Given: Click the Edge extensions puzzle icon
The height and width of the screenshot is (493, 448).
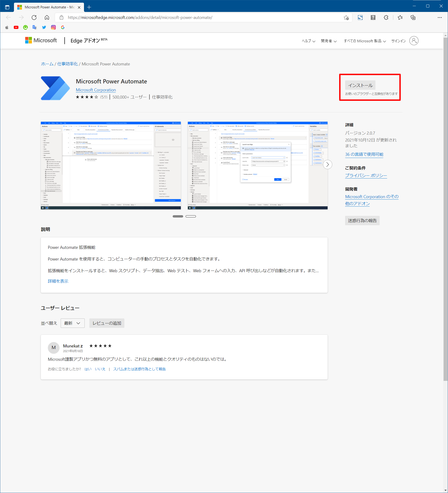Looking at the screenshot, I should [386, 17].
